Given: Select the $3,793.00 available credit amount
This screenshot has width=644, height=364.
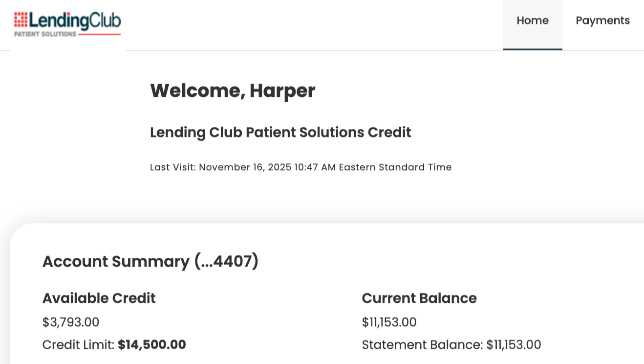Looking at the screenshot, I should click(x=71, y=322).
